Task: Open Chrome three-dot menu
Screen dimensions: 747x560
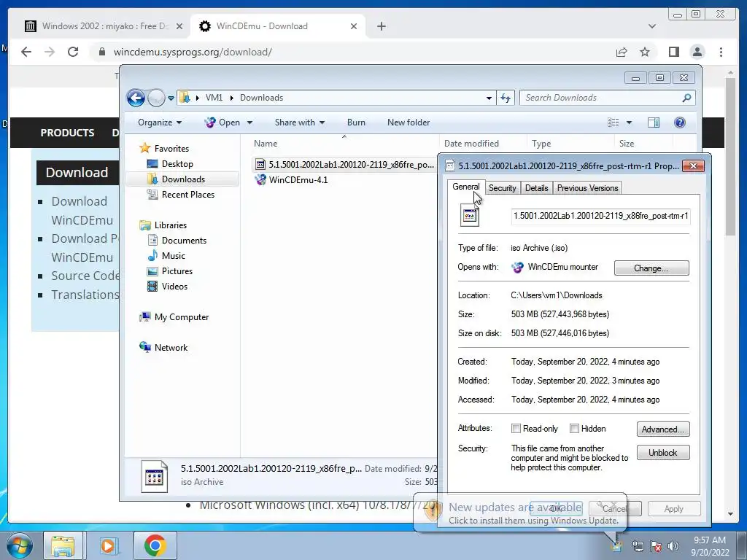Action: (721, 52)
